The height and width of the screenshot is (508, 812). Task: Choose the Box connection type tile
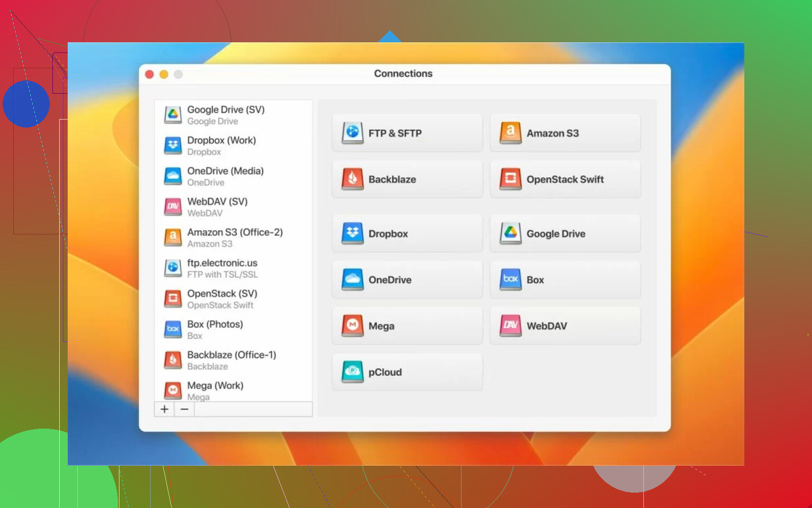pos(565,280)
